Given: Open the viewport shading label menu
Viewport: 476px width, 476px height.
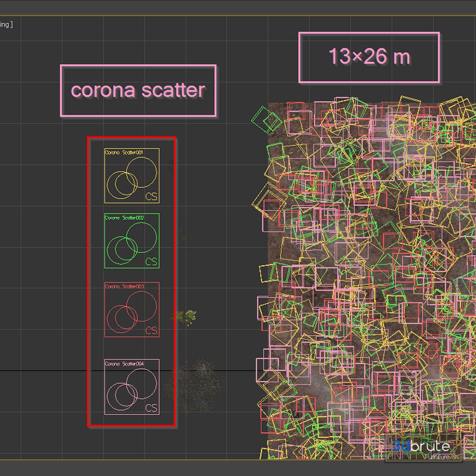Looking at the screenshot, I should pyautogui.click(x=6, y=25).
